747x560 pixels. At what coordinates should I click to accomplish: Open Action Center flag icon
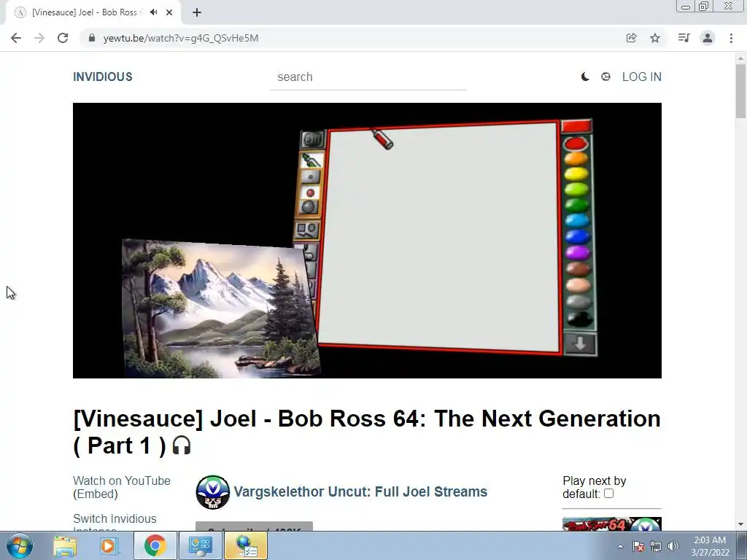tap(638, 546)
